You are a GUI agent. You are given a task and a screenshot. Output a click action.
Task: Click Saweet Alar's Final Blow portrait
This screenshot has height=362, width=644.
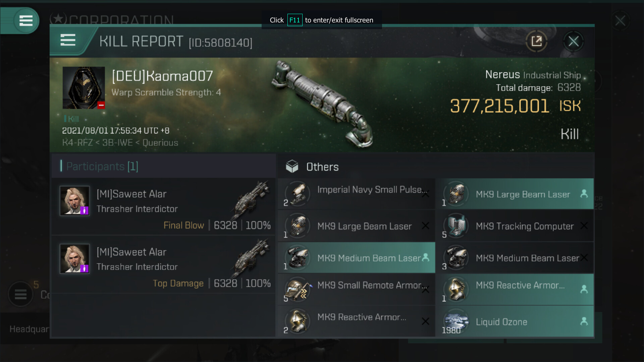[x=74, y=201]
